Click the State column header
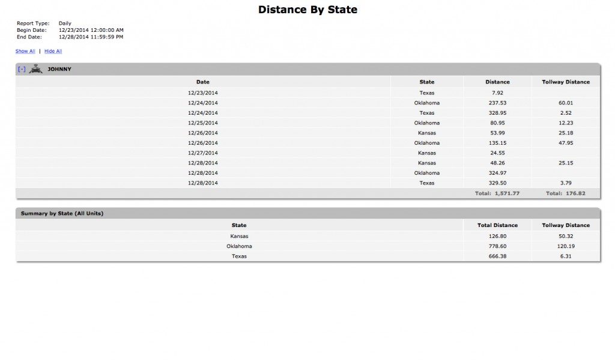This screenshot has width=615, height=364. coord(427,82)
